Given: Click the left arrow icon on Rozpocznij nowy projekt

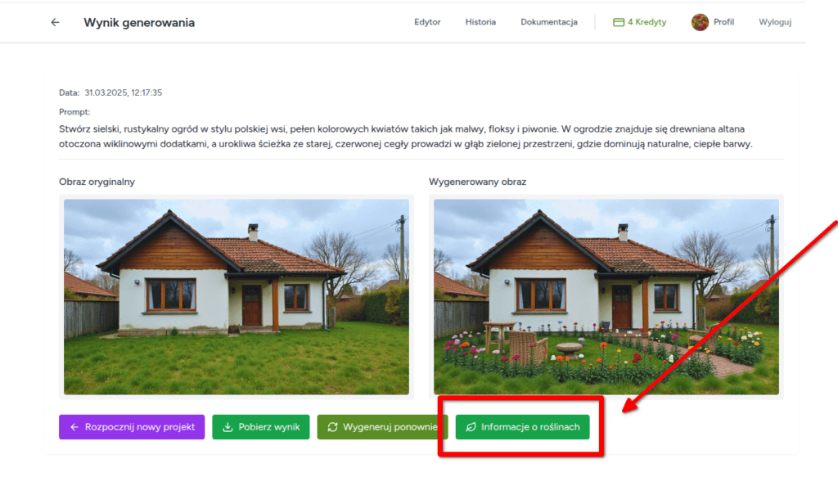Looking at the screenshot, I should click(x=74, y=426).
